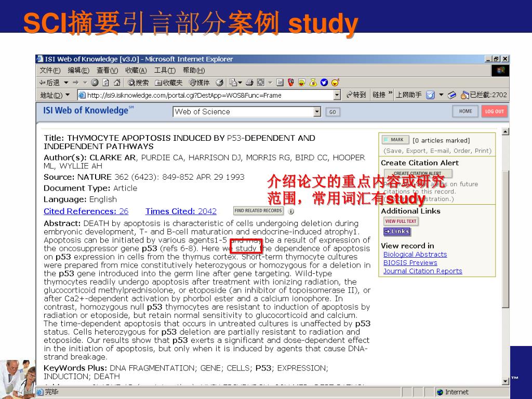The height and width of the screenshot is (399, 532).
Task: Open the Search (搜索) toolbar button
Action: tap(138, 83)
